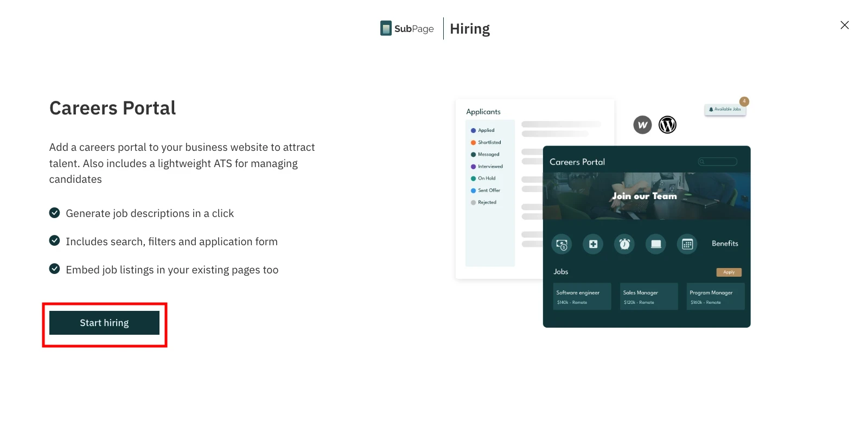Click the Available Jobs bell badge

[725, 110]
